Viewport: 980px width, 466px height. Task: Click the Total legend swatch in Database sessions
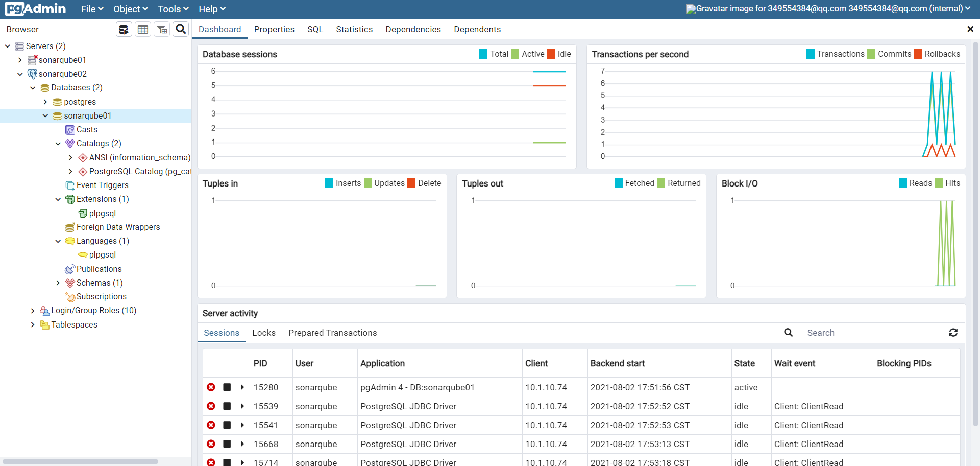[483, 54]
